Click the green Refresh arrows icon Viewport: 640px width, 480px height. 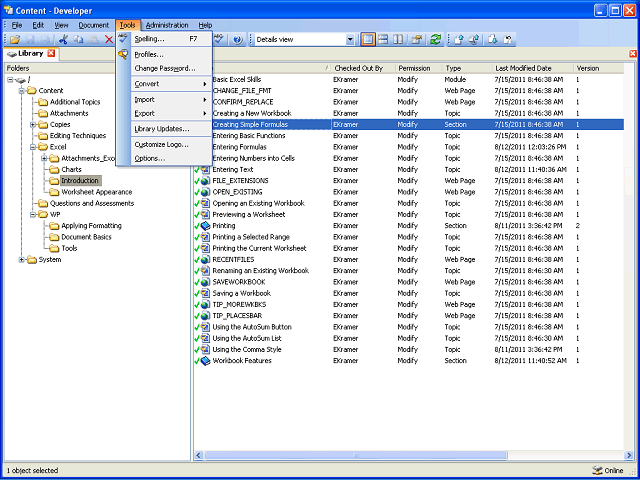[x=435, y=40]
